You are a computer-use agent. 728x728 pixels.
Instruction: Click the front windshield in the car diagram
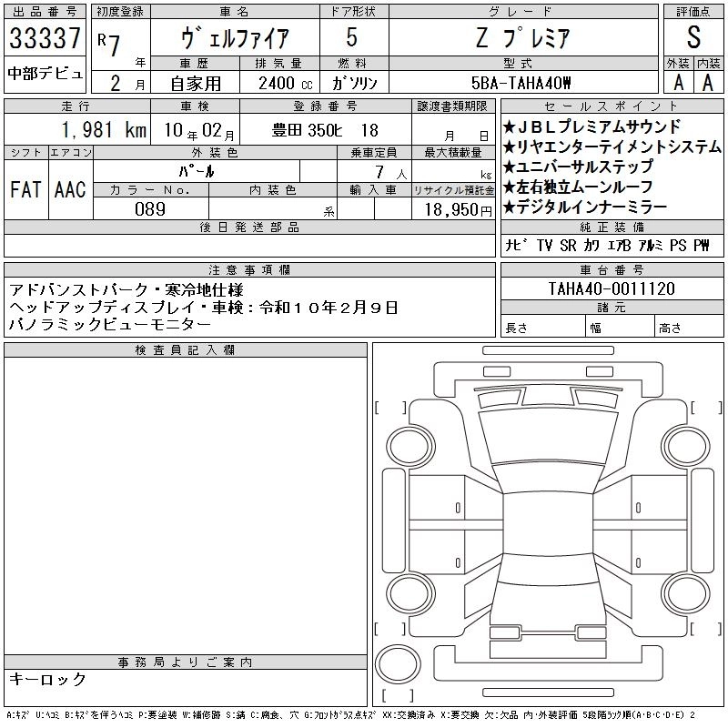(x=549, y=477)
